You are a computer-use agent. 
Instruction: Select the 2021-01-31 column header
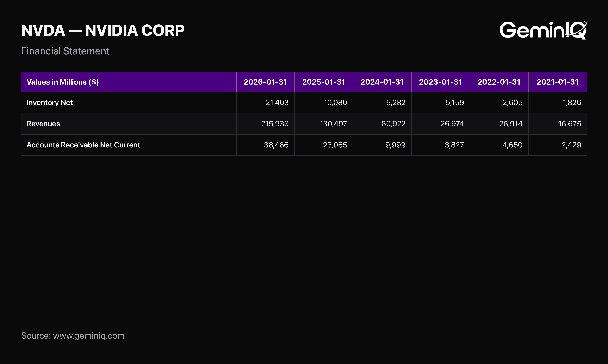click(557, 82)
